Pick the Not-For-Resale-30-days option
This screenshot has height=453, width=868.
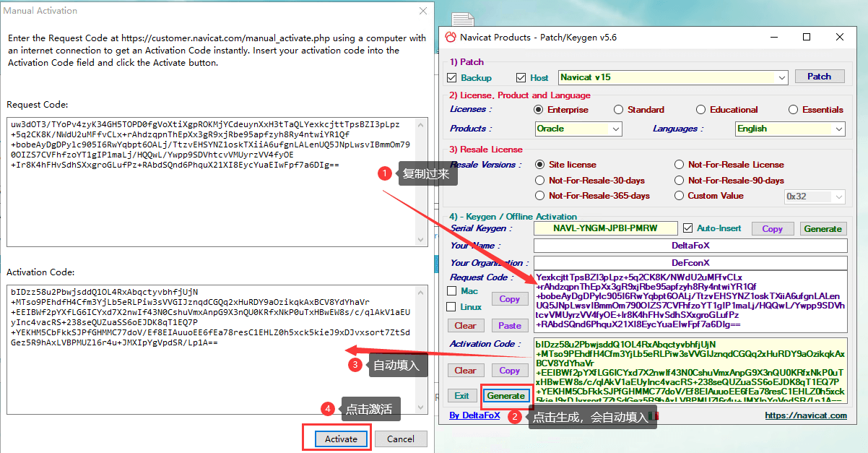tap(540, 181)
